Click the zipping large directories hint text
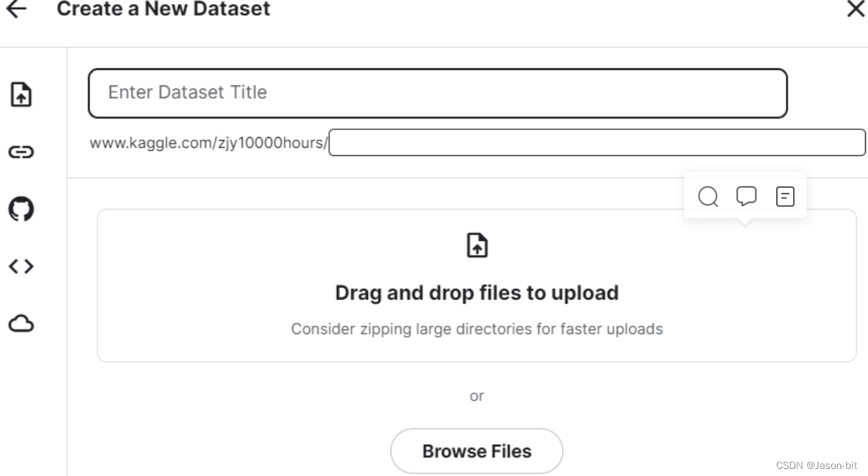 coord(477,329)
